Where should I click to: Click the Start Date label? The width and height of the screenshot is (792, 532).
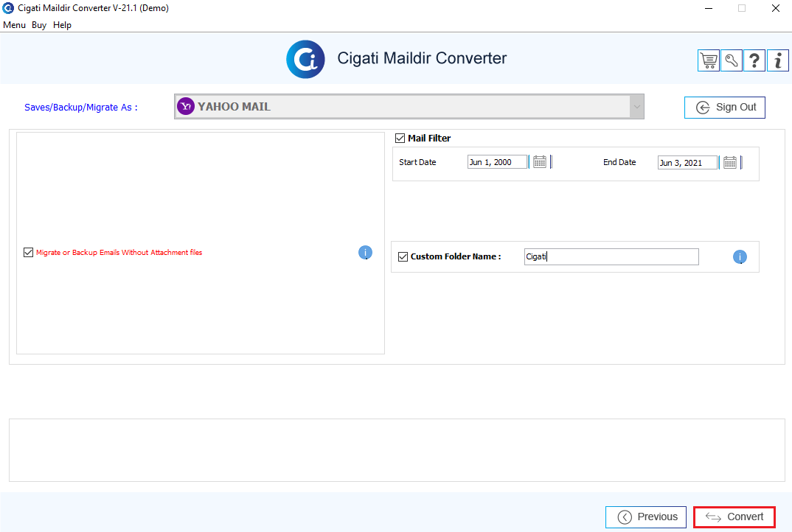pos(417,162)
